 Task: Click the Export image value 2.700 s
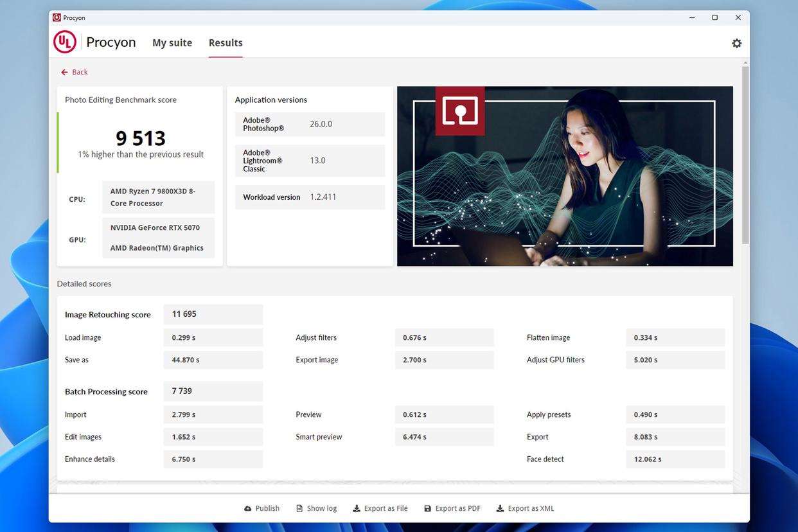tap(444, 360)
